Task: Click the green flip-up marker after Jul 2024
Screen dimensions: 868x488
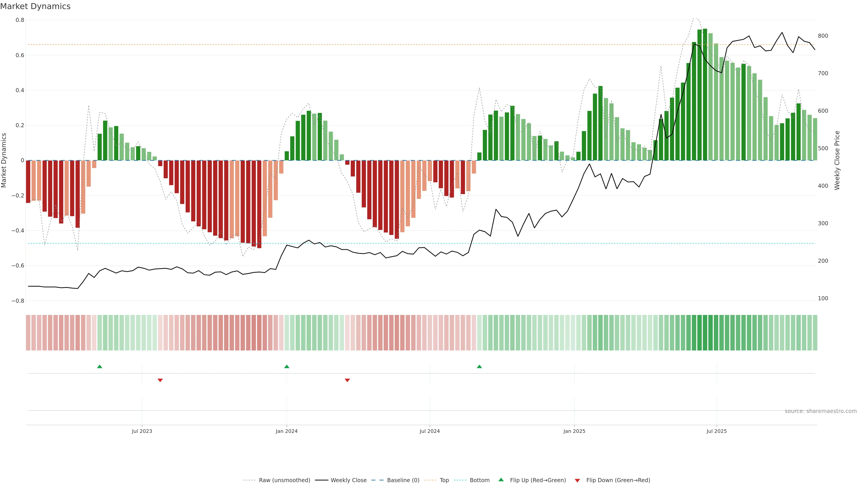Action: 479,366
